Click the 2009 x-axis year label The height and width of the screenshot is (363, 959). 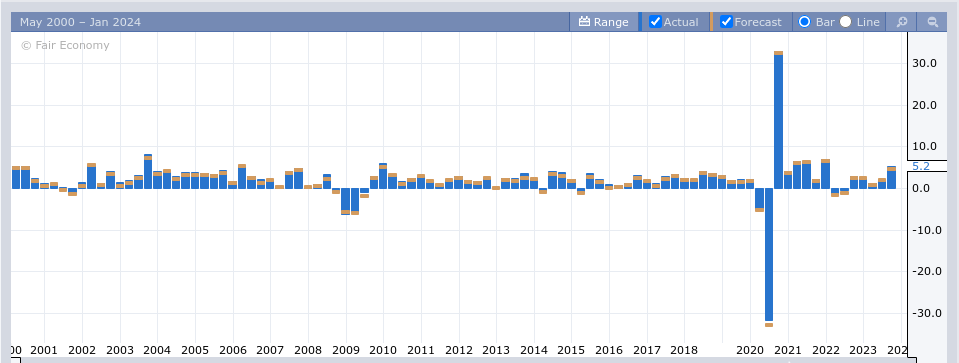click(x=346, y=351)
